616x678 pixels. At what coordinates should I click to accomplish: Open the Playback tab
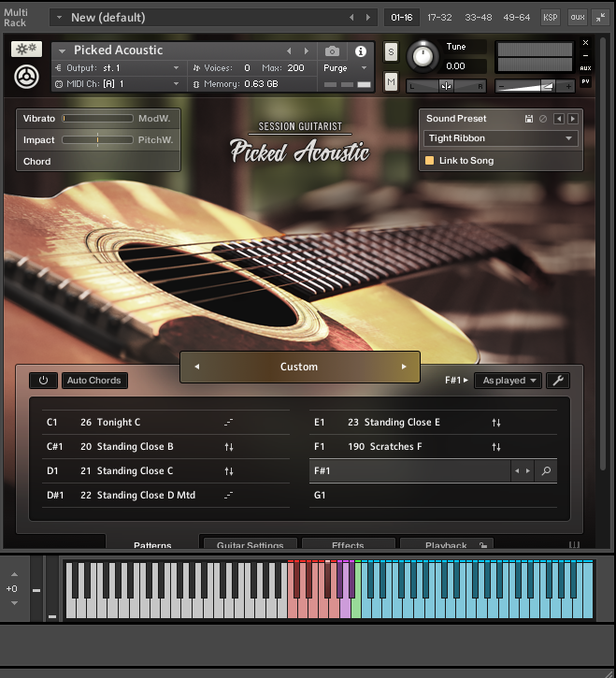coord(446,544)
